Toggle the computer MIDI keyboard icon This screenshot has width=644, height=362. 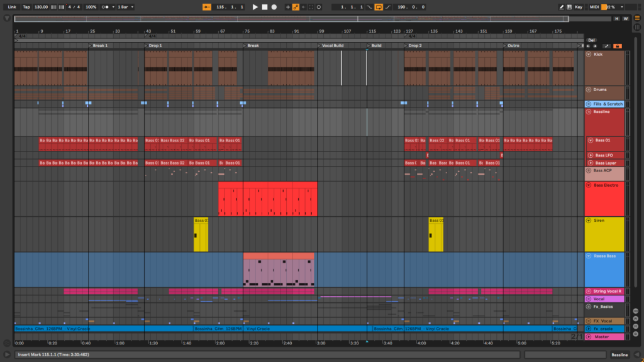pos(569,7)
